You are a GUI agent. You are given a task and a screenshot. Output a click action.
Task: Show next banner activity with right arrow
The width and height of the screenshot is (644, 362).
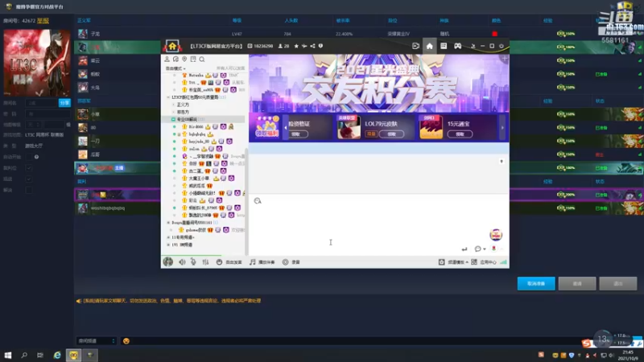pos(502,128)
